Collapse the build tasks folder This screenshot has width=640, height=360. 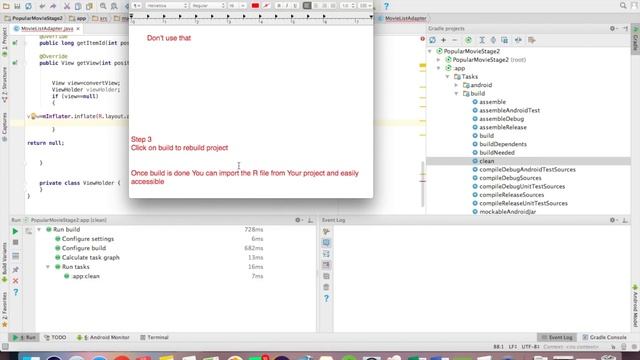coord(457,93)
